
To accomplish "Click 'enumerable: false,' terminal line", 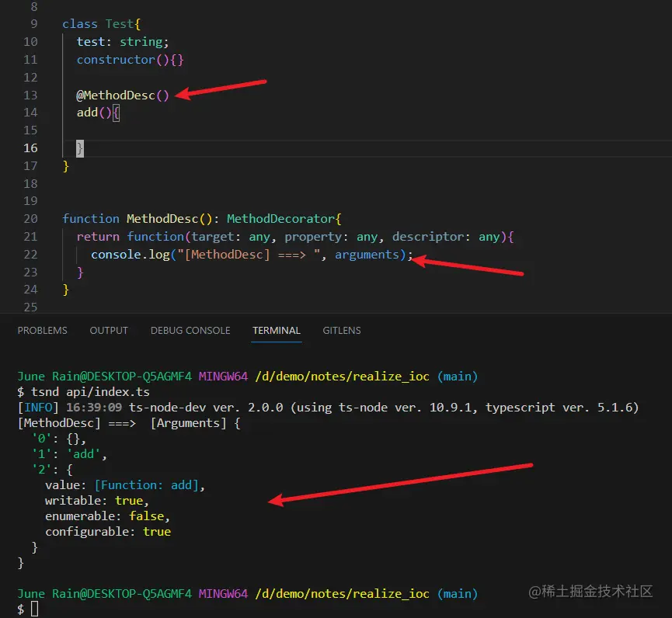I will click(x=107, y=516).
